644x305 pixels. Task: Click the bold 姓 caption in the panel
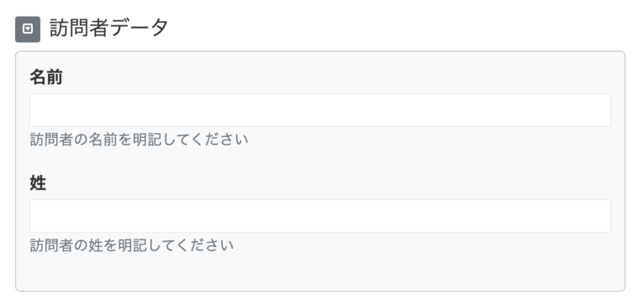(x=38, y=183)
